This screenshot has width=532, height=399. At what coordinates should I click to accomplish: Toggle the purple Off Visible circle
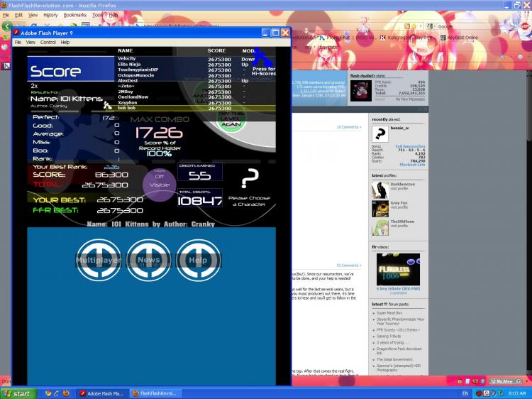coord(160,185)
